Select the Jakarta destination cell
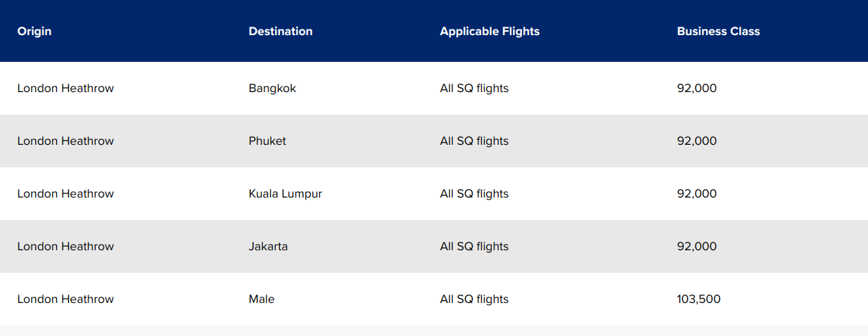The height and width of the screenshot is (336, 868). (268, 247)
